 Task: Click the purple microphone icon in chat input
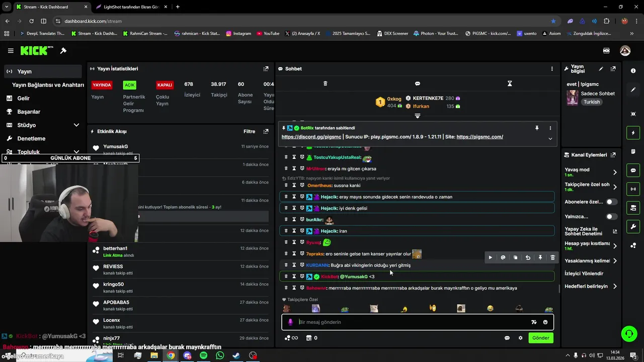coord(290,322)
